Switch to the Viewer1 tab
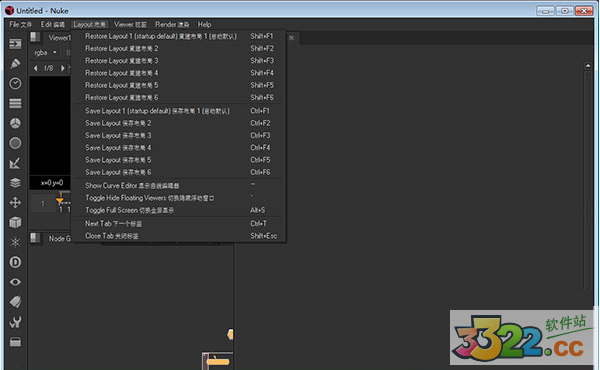The width and height of the screenshot is (600, 370). click(x=59, y=37)
